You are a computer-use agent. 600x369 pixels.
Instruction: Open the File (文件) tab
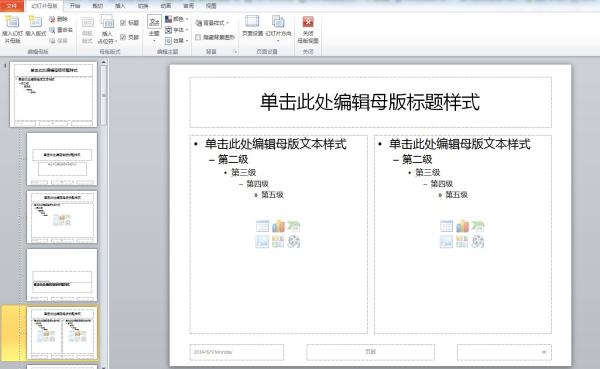click(12, 6)
